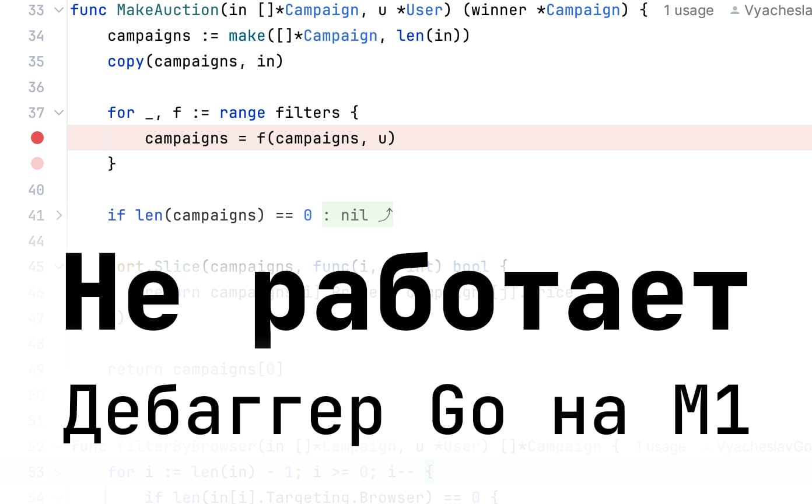
Task: Unfold the green ': nil' collapsed region
Action: click(x=357, y=215)
